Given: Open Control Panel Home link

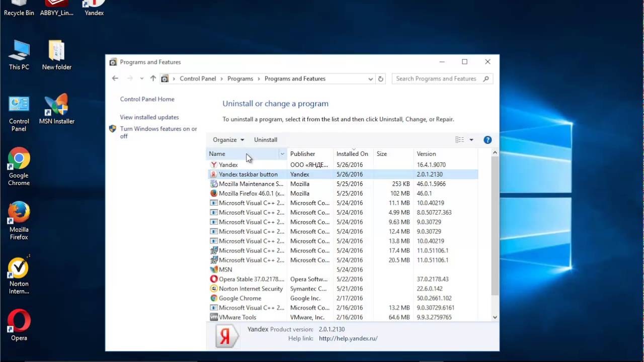Looking at the screenshot, I should pyautogui.click(x=147, y=99).
